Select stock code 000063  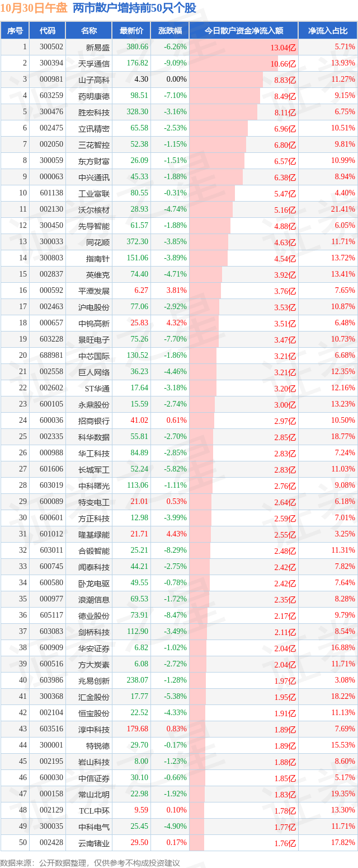click(x=51, y=177)
